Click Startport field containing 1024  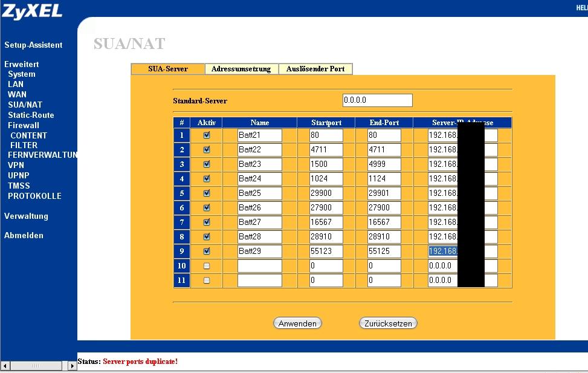(326, 178)
